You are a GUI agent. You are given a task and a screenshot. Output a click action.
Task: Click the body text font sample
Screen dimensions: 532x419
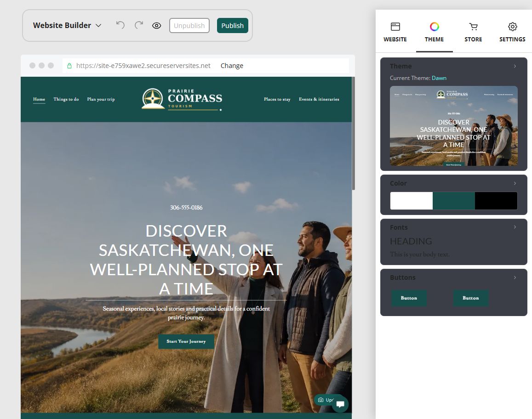coord(420,254)
